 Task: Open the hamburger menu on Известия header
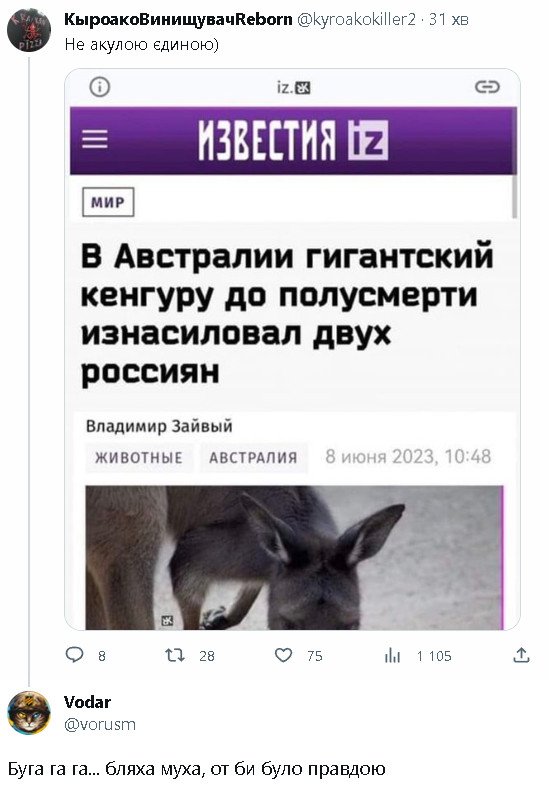95,139
